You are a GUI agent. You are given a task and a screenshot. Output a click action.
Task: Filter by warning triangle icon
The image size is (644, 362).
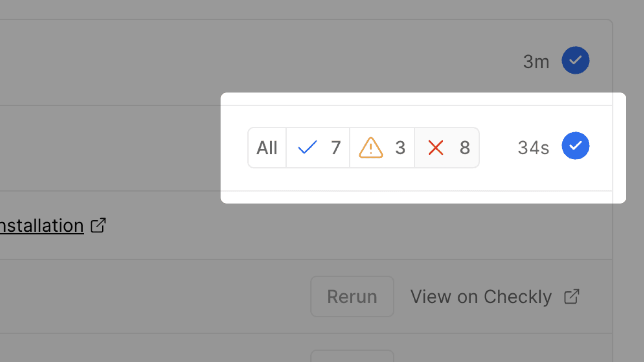(371, 148)
